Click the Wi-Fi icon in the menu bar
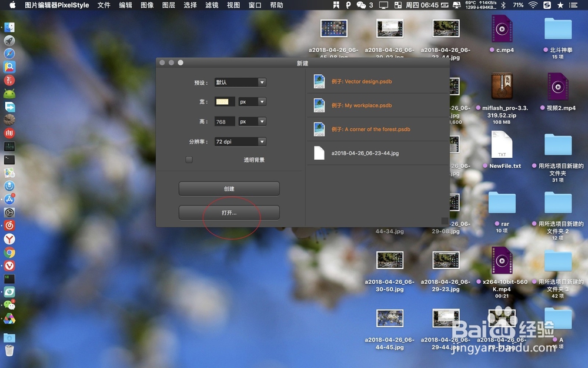 pos(533,5)
